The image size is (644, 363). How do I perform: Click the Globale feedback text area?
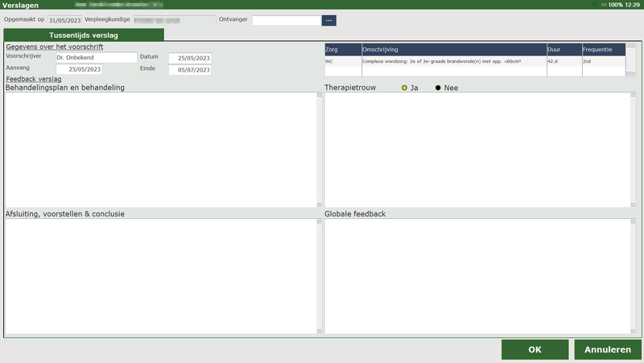477,276
